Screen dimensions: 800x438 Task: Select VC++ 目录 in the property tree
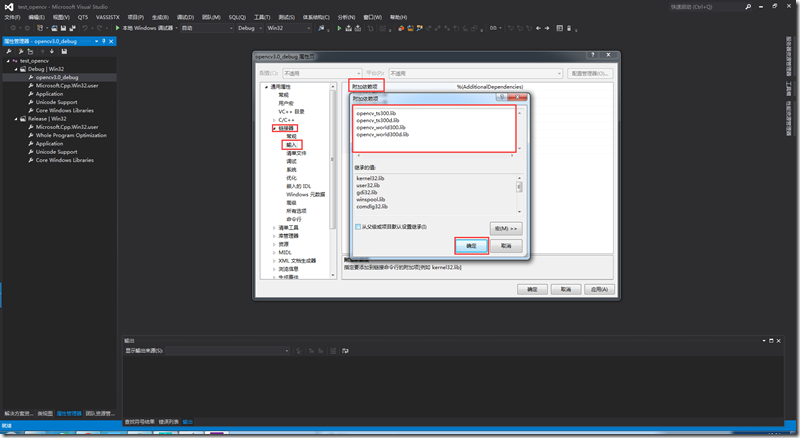click(x=291, y=111)
